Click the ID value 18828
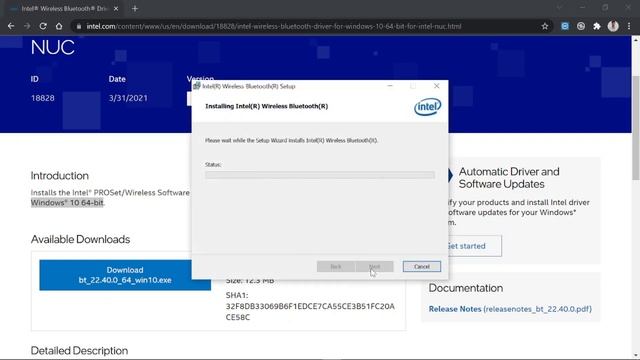 (x=43, y=98)
